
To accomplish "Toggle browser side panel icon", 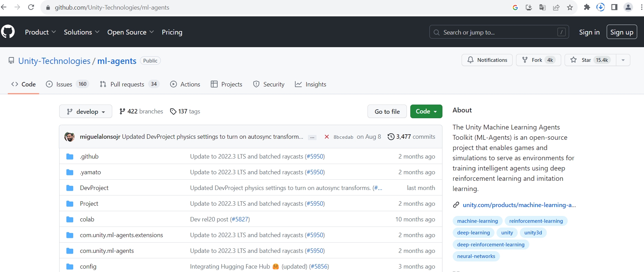I will tap(614, 7).
